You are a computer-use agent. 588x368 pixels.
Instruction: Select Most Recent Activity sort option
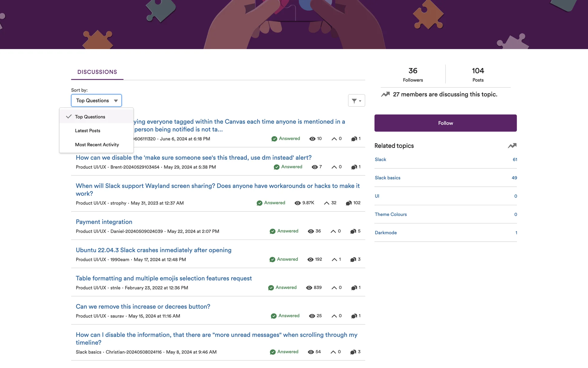click(97, 145)
